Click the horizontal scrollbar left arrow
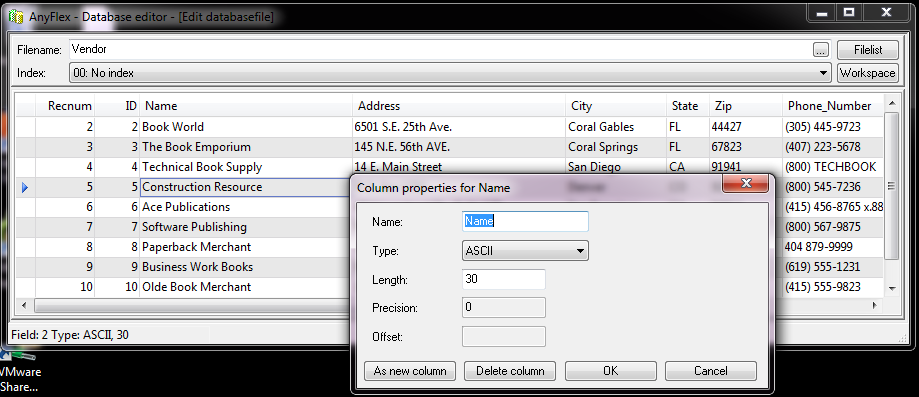Screen dimensions: 919x397 pos(24,306)
